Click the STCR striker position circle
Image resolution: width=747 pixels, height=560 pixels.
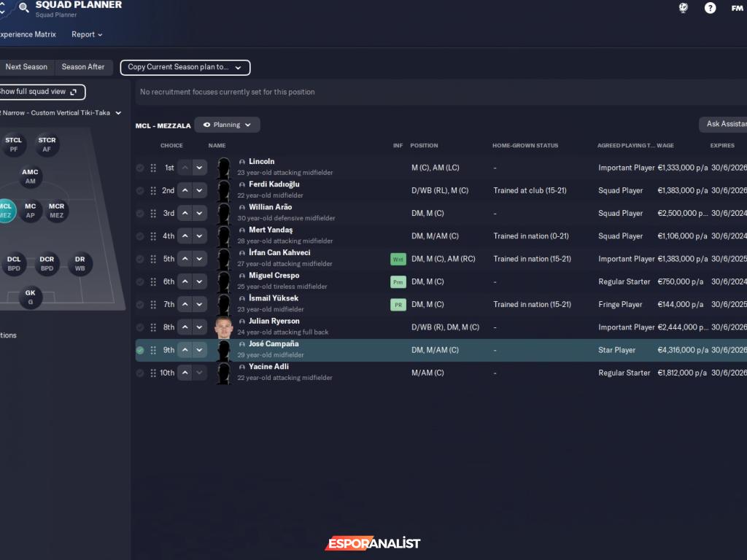(47, 144)
